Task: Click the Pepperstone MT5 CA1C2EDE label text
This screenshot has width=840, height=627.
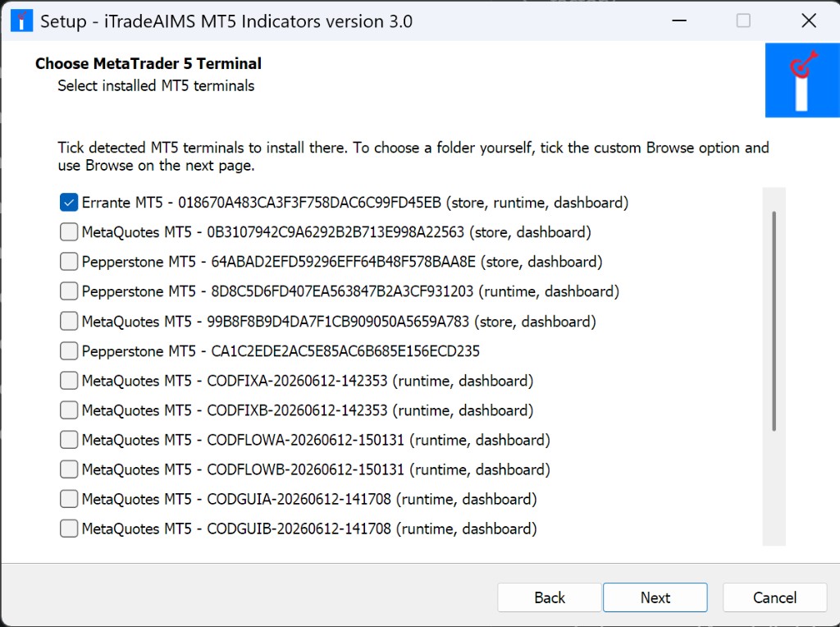Action: tap(281, 351)
